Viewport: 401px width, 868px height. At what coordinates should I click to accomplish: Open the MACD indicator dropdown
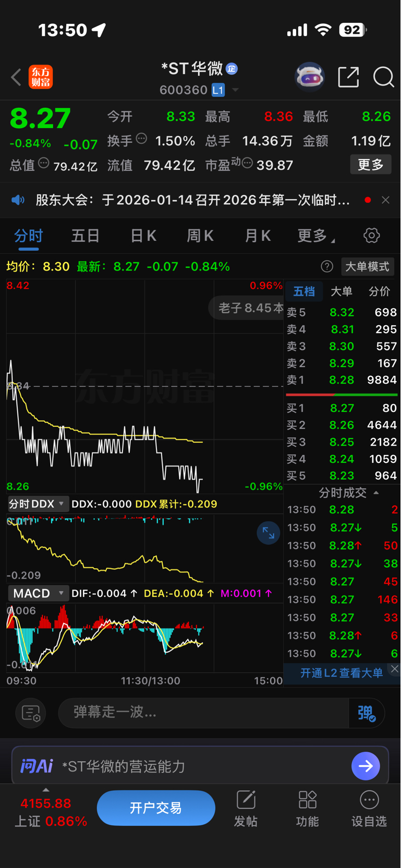[38, 593]
